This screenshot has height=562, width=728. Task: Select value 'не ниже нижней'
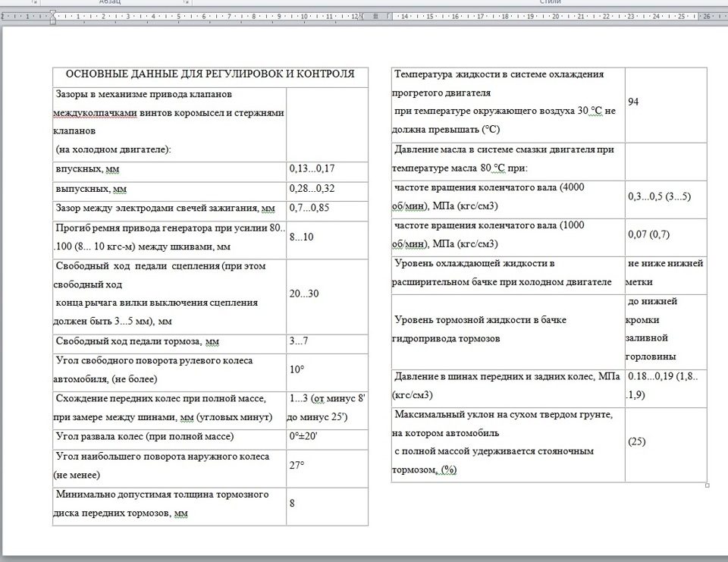(x=665, y=263)
